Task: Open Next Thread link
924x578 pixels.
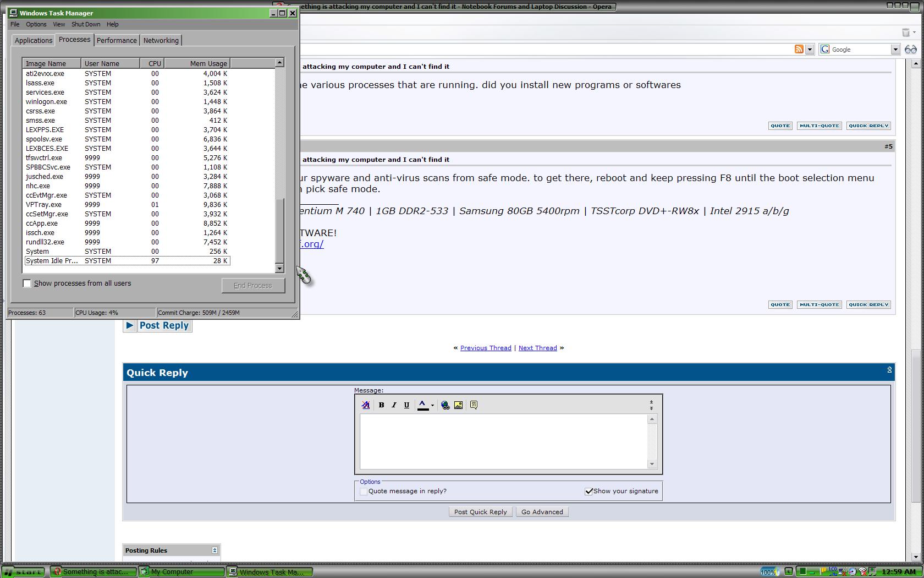Action: [538, 348]
